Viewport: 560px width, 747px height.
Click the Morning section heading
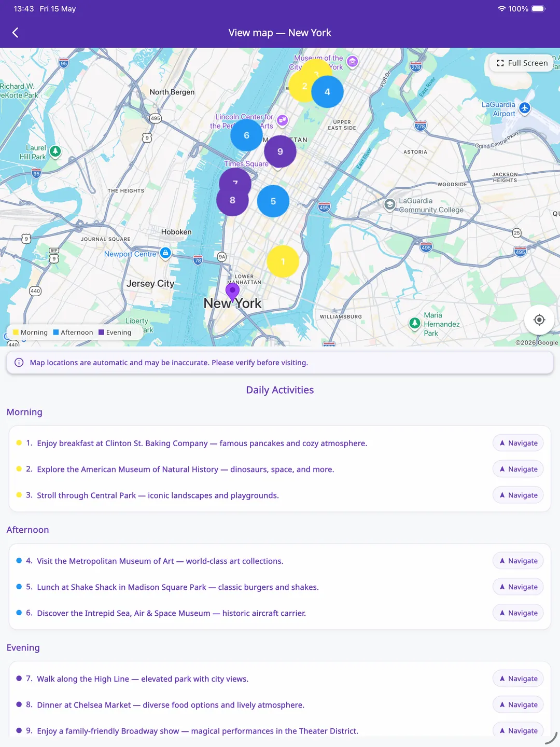[x=24, y=412]
